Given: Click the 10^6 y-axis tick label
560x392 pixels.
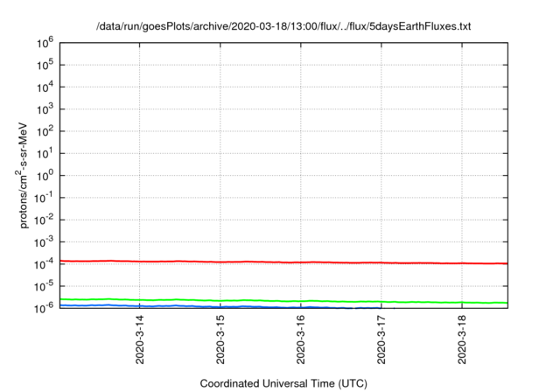Looking at the screenshot, I should pyautogui.click(x=45, y=42).
